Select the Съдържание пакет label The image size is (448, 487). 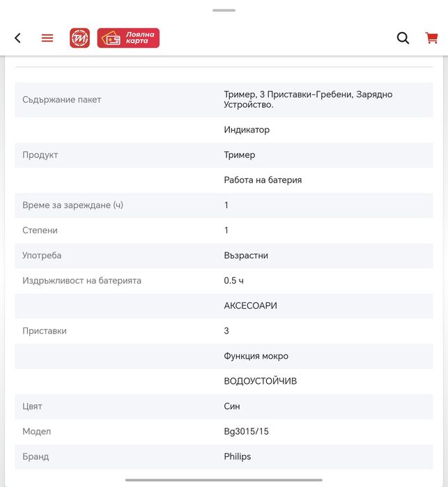click(62, 100)
